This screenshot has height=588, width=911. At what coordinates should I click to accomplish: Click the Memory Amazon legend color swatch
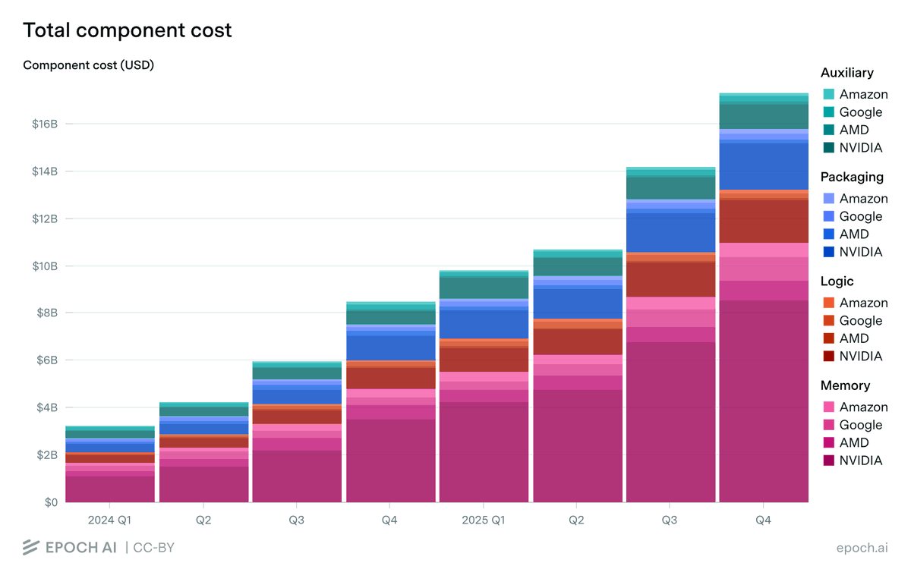click(829, 407)
